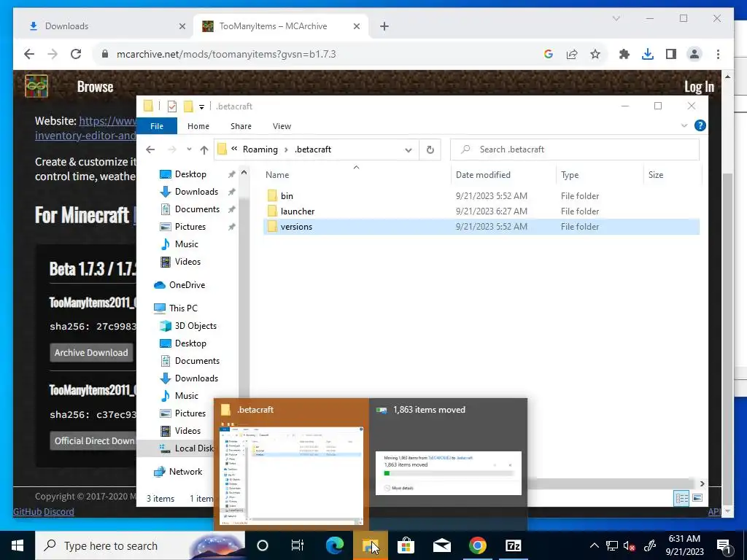Viewport: 747px width, 560px height.
Task: Click Archive Download button
Action: 91,353
